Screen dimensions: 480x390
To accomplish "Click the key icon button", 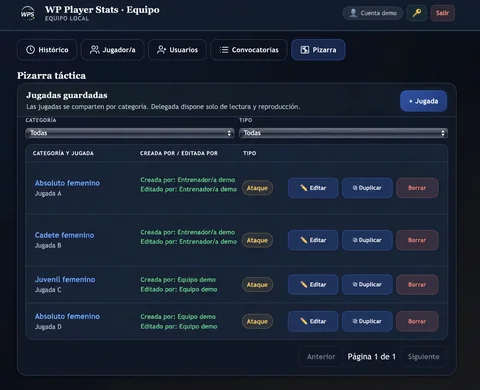I will pos(417,13).
